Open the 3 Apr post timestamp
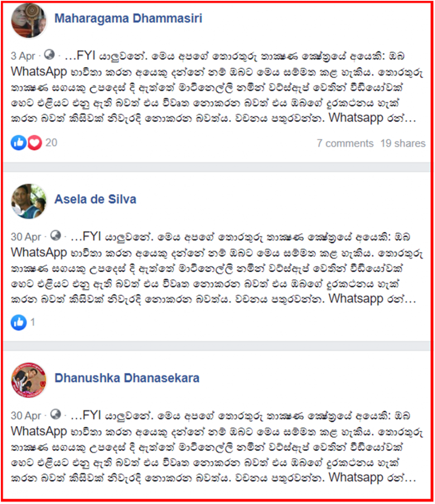The image size is (435, 504). coord(23,56)
